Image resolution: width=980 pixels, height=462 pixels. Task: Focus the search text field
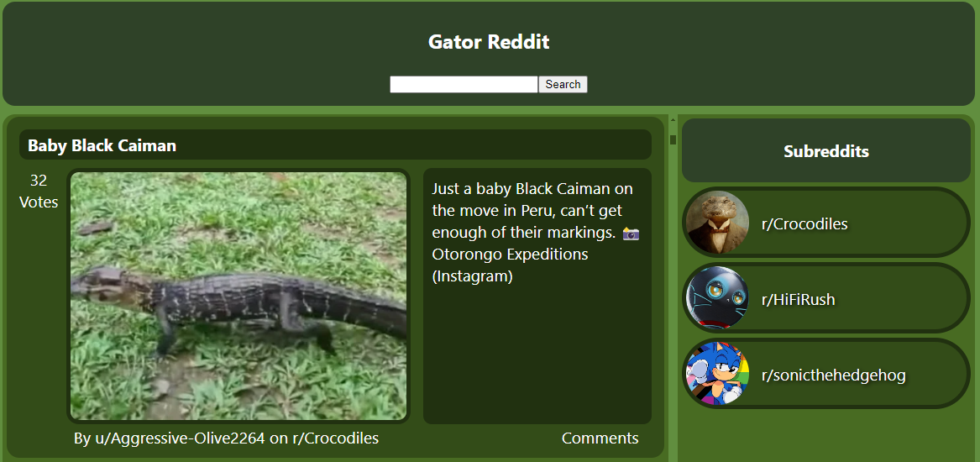(464, 84)
